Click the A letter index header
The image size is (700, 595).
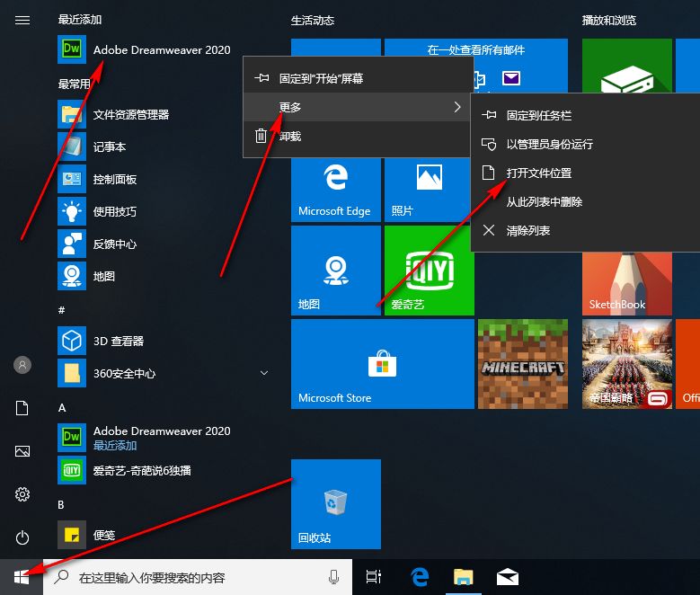click(x=62, y=407)
